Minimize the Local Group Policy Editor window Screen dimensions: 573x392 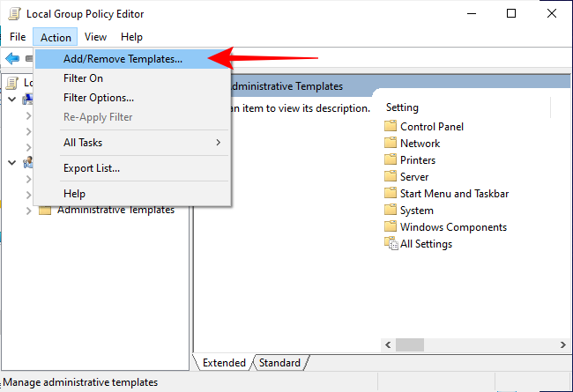tap(472, 14)
